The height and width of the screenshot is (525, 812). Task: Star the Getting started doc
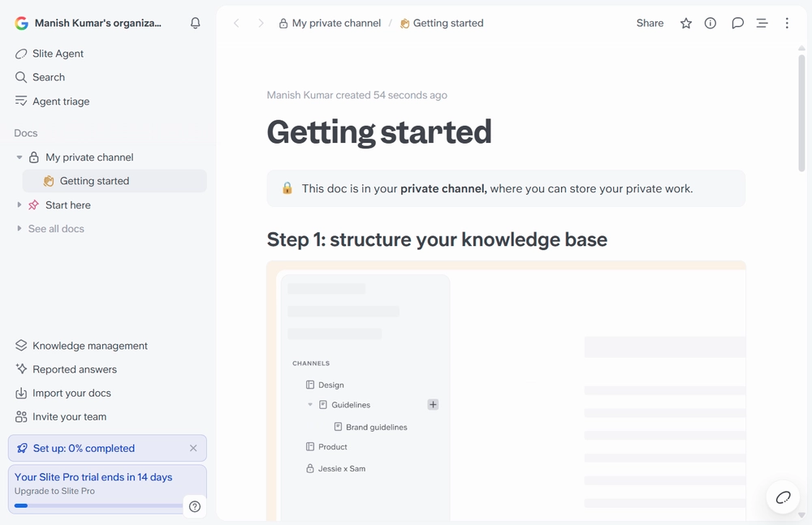pos(685,23)
